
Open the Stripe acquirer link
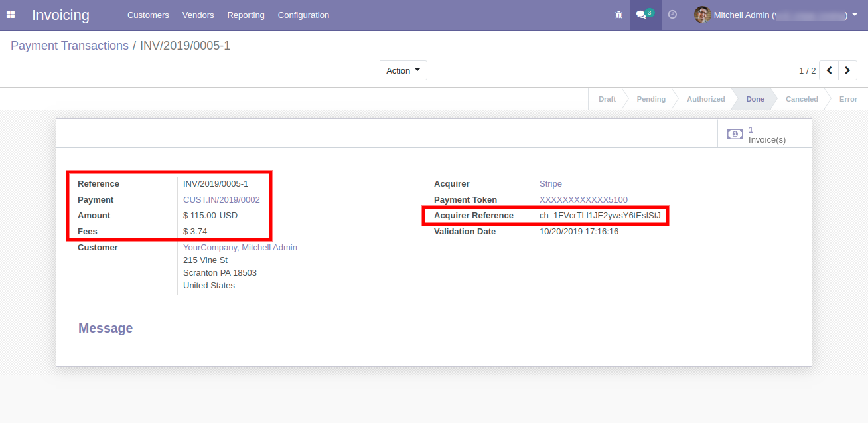[x=551, y=183]
